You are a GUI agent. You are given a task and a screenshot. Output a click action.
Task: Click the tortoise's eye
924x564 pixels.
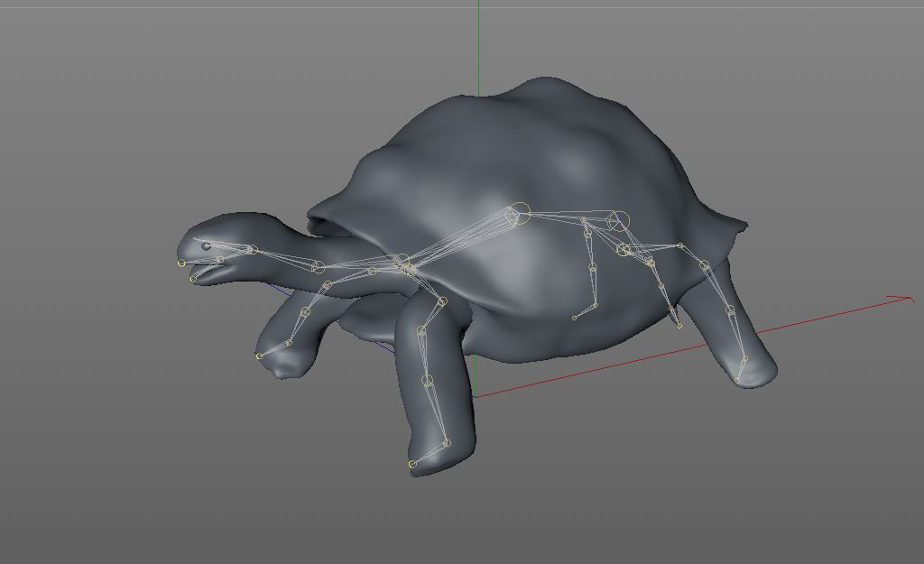click(207, 245)
